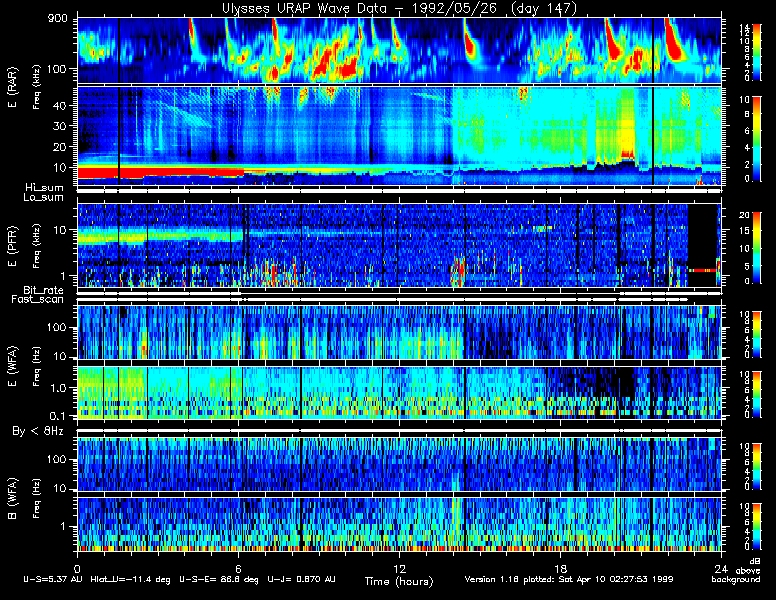This screenshot has height=600, width=776.
Task: Click the "18" hour tick on time axis
Action: point(560,569)
